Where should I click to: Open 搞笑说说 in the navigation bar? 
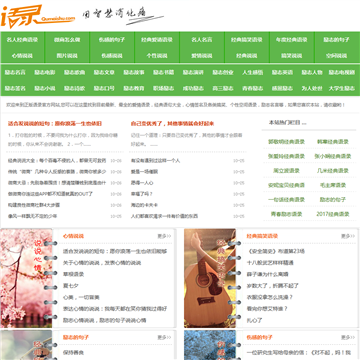click(292, 56)
